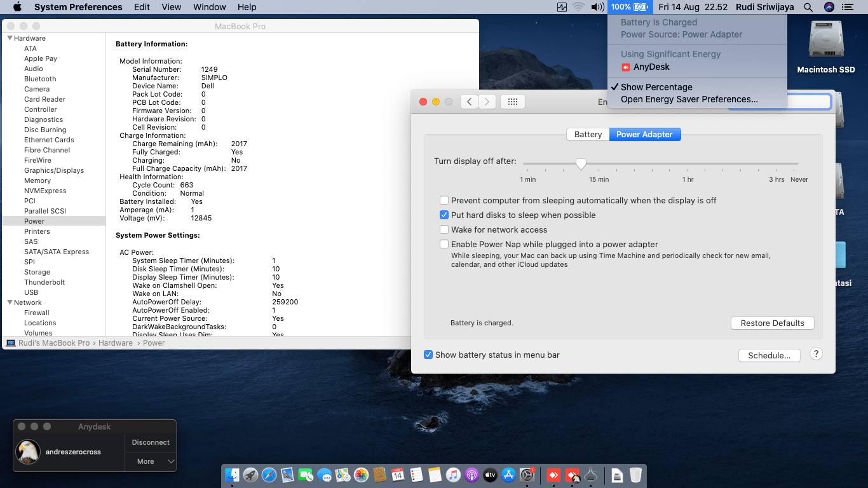868x488 pixels.
Task: Tick the Enable Power Nap checkbox
Action: pos(445,244)
